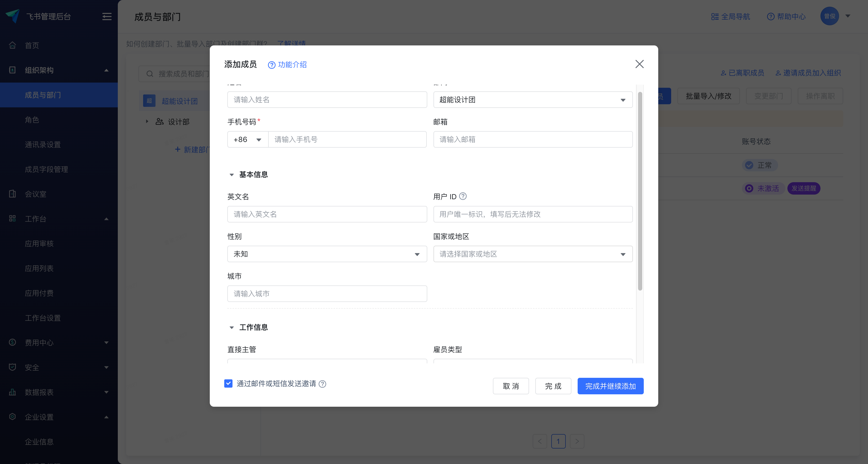Click the 取 消 button
The image size is (868, 464).
[x=510, y=386]
